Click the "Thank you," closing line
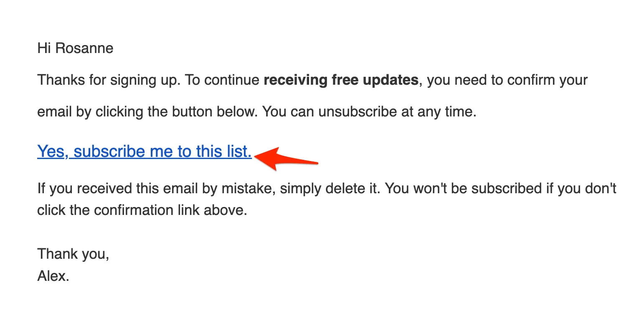 tap(74, 254)
